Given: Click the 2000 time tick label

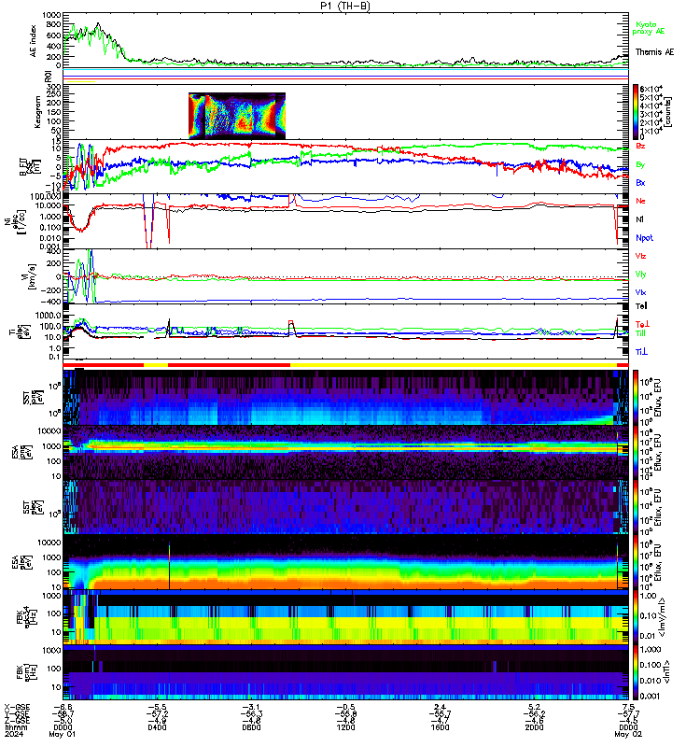Looking at the screenshot, I should click(534, 727).
